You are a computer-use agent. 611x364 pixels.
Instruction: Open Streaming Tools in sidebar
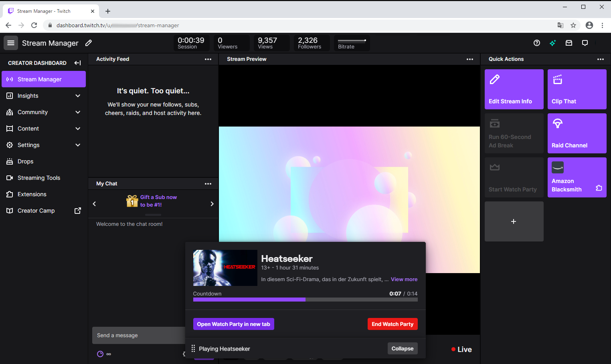tap(38, 178)
